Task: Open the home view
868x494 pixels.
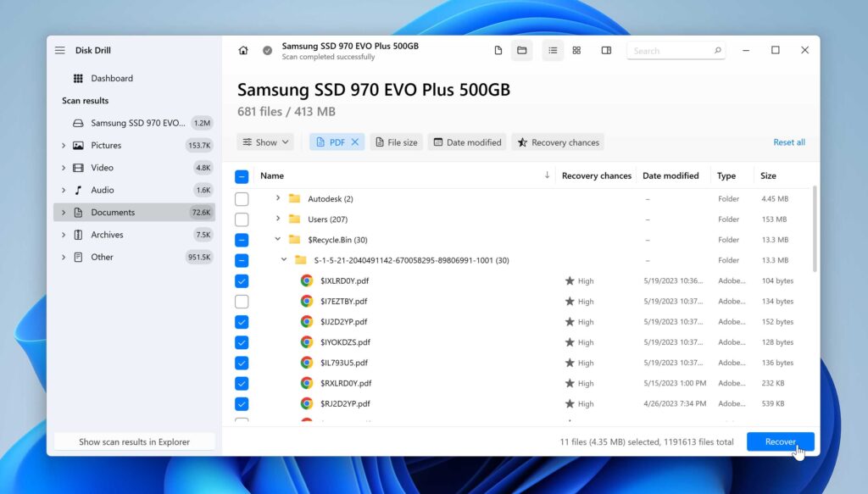Action: coord(243,50)
